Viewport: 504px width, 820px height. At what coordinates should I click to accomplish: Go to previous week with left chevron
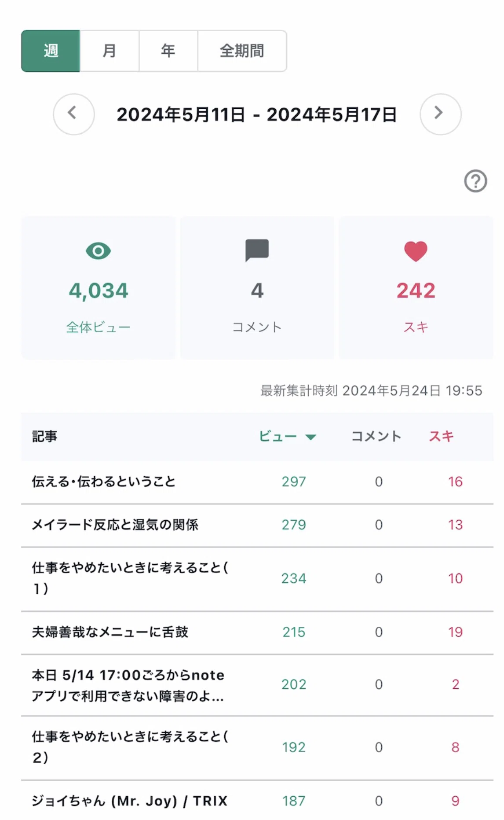pos(74,114)
